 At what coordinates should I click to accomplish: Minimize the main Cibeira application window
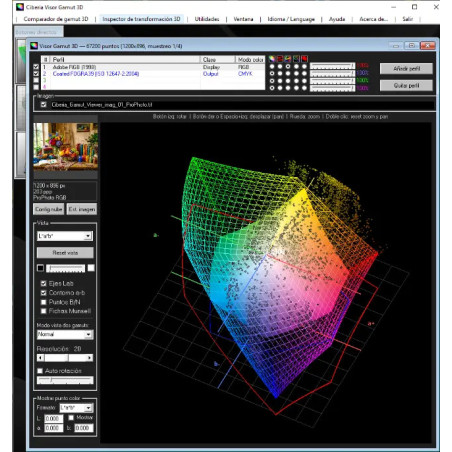[x=394, y=7]
